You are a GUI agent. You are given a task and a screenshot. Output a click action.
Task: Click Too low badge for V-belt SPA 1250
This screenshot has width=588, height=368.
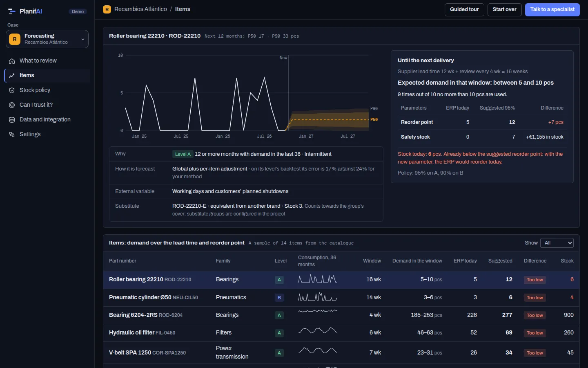(535, 353)
